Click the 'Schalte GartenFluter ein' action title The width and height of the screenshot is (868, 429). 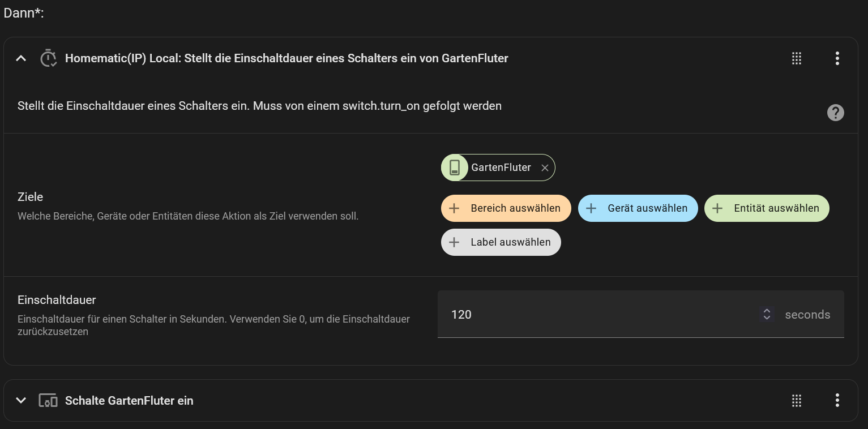(129, 401)
